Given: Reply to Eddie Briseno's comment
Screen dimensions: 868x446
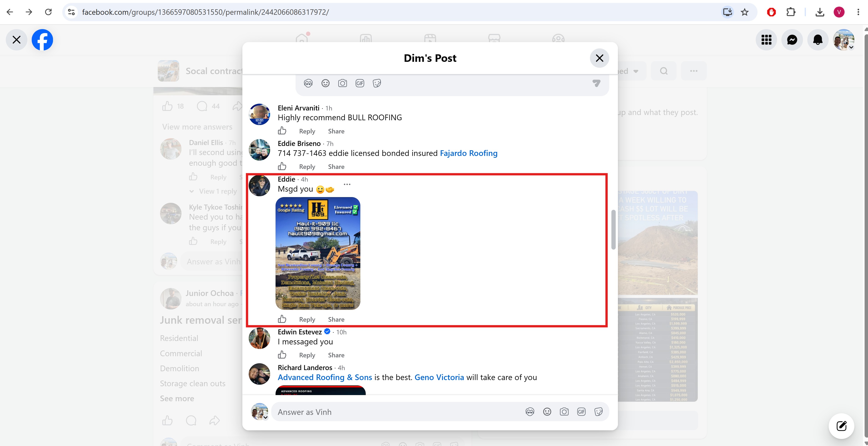Looking at the screenshot, I should point(307,167).
